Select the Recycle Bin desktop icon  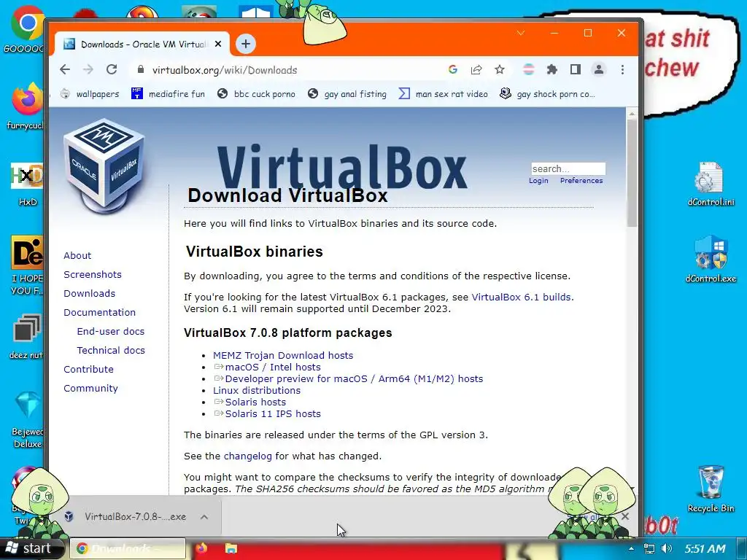(x=711, y=489)
